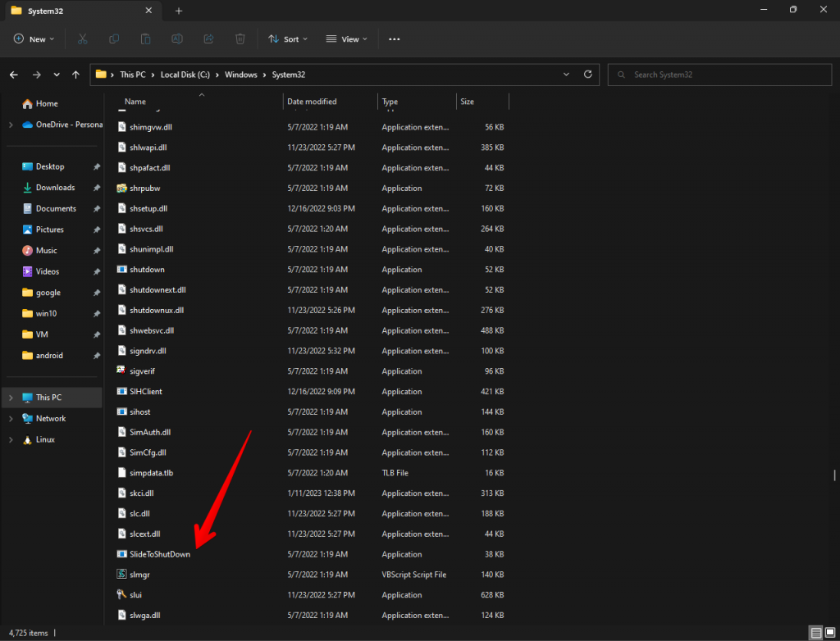The width and height of the screenshot is (840, 641).
Task: Sort by the Name column header
Action: coord(135,102)
